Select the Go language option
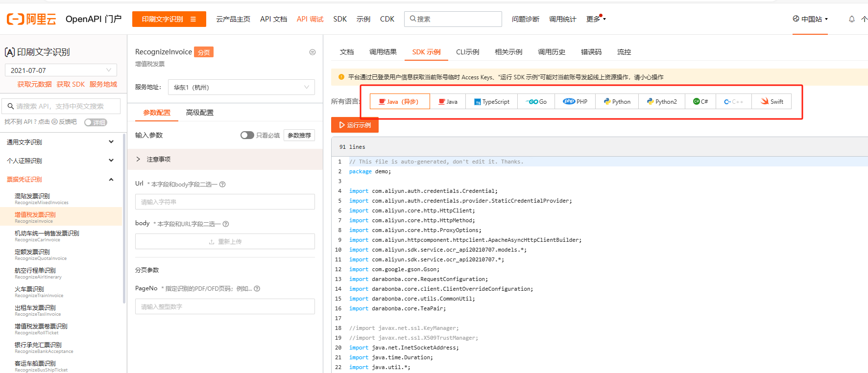The height and width of the screenshot is (373, 868). 536,101
